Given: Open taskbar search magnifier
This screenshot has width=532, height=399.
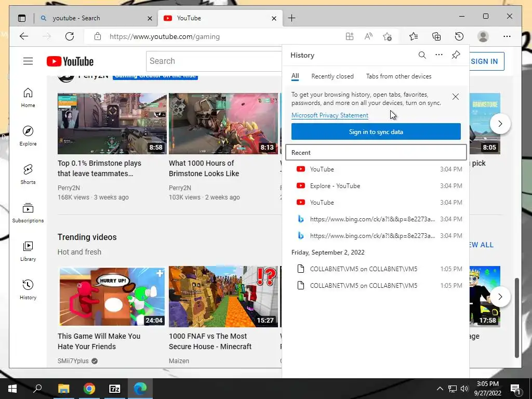Looking at the screenshot, I should click(37, 389).
